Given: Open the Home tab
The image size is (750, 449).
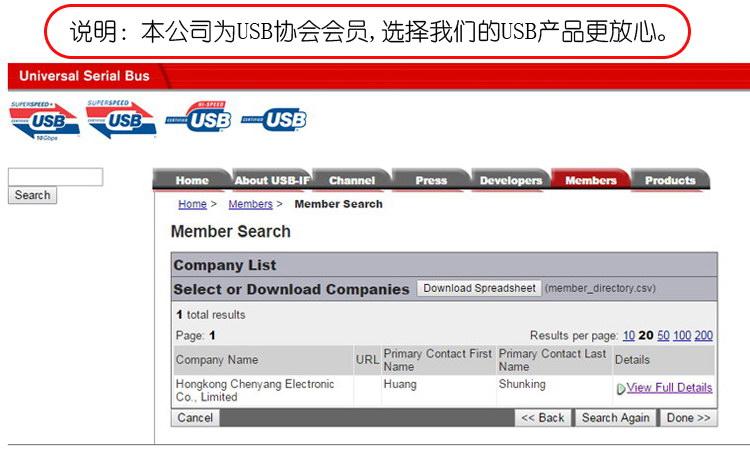Looking at the screenshot, I should pyautogui.click(x=192, y=180).
